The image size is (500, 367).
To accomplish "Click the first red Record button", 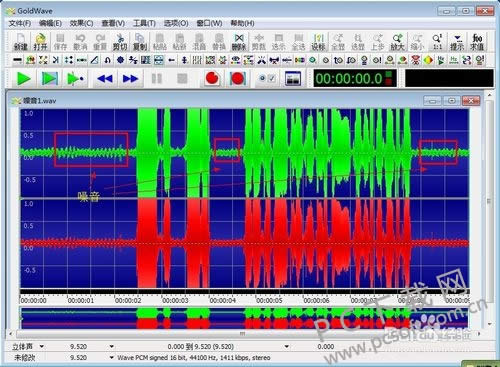I will [212, 79].
